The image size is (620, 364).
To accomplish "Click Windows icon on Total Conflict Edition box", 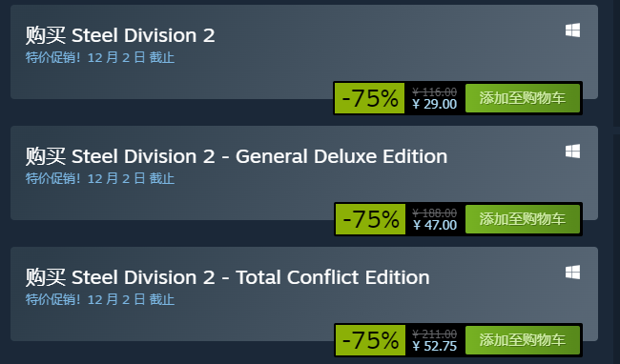I will click(572, 272).
